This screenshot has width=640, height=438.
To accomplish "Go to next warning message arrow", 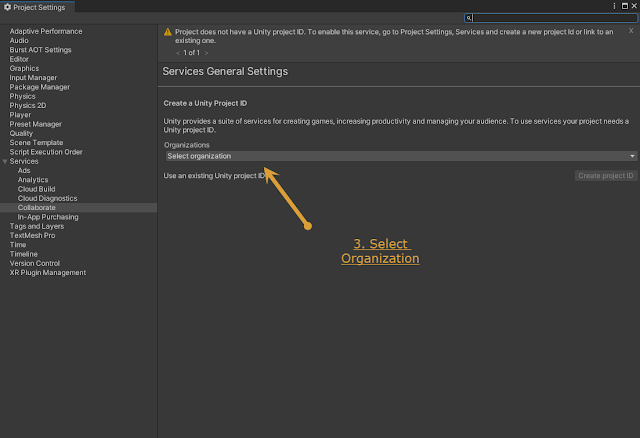I will [207, 52].
